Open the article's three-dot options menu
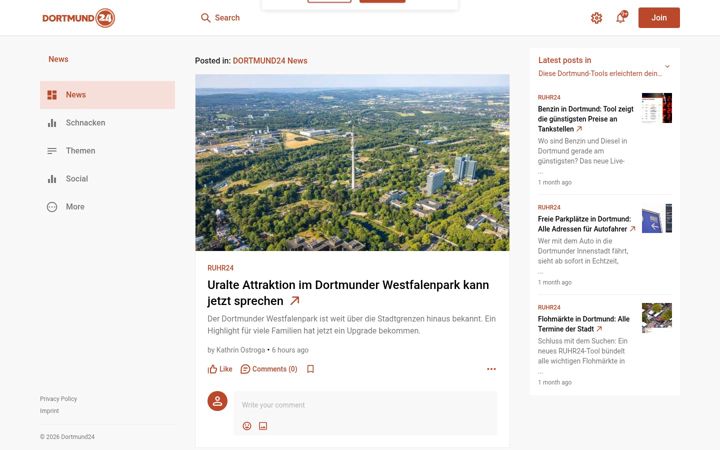Viewport: 720px width, 450px height. click(x=491, y=369)
